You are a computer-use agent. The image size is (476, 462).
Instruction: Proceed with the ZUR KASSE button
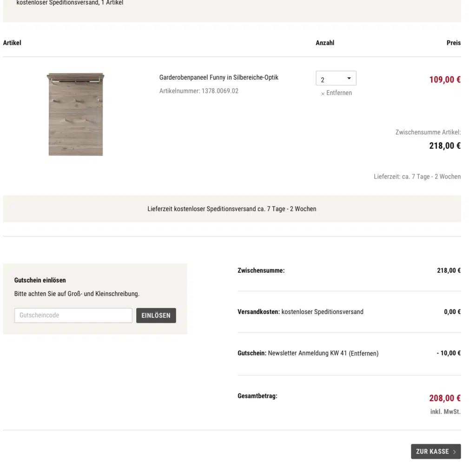tap(432, 452)
